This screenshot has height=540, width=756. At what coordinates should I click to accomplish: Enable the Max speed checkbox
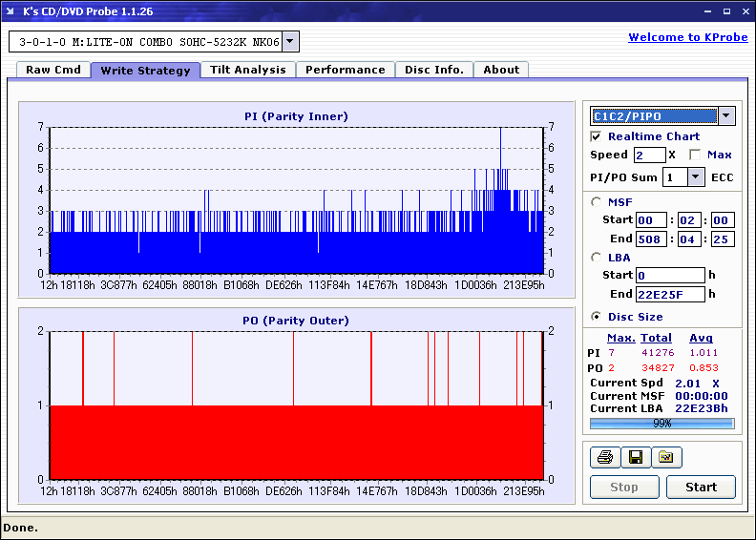point(694,155)
